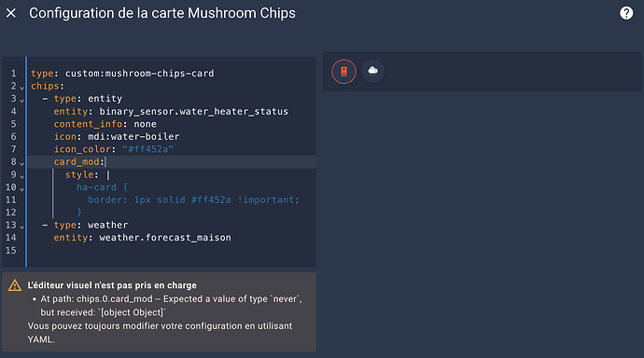
Task: Click the water boiler chip preview
Action: 343,72
